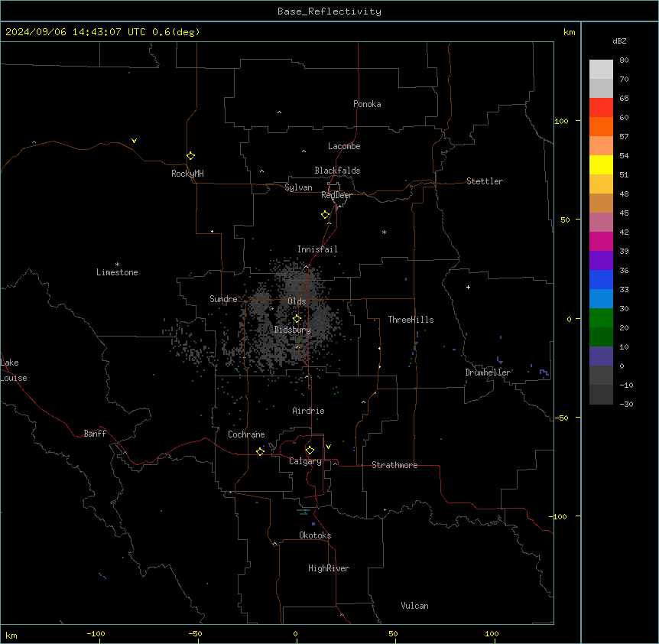Click -50 on the vertical axis
This screenshot has width=659, height=644.
561,418
